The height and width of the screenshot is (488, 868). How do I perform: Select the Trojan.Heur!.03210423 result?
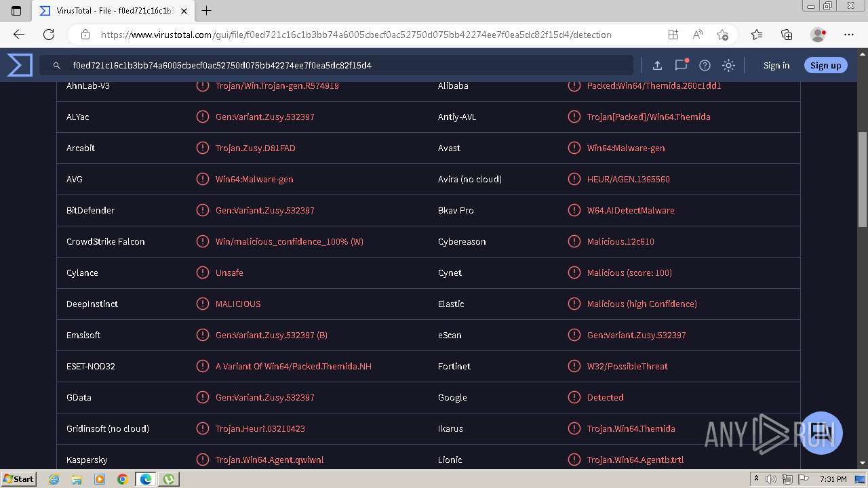(260, 428)
